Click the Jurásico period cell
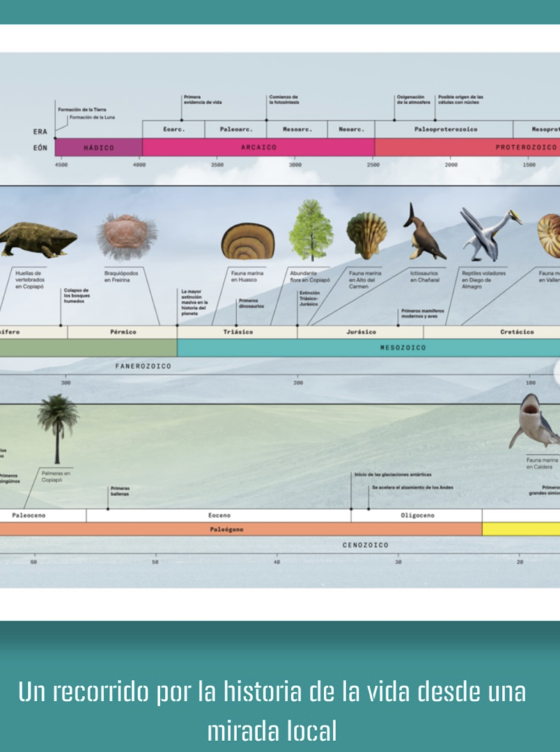 tap(360, 332)
